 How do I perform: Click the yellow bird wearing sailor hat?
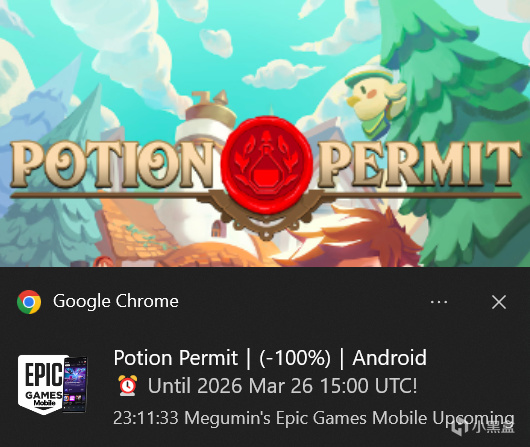(375, 100)
